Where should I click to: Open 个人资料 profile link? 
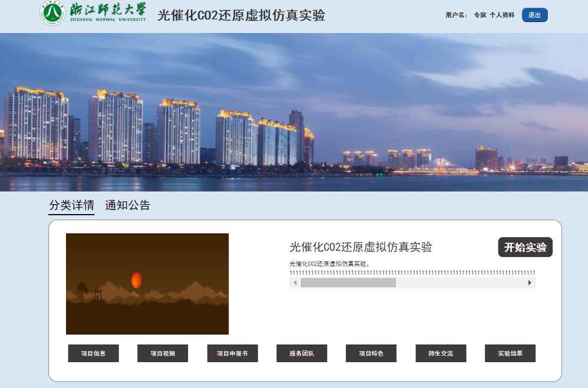click(502, 15)
